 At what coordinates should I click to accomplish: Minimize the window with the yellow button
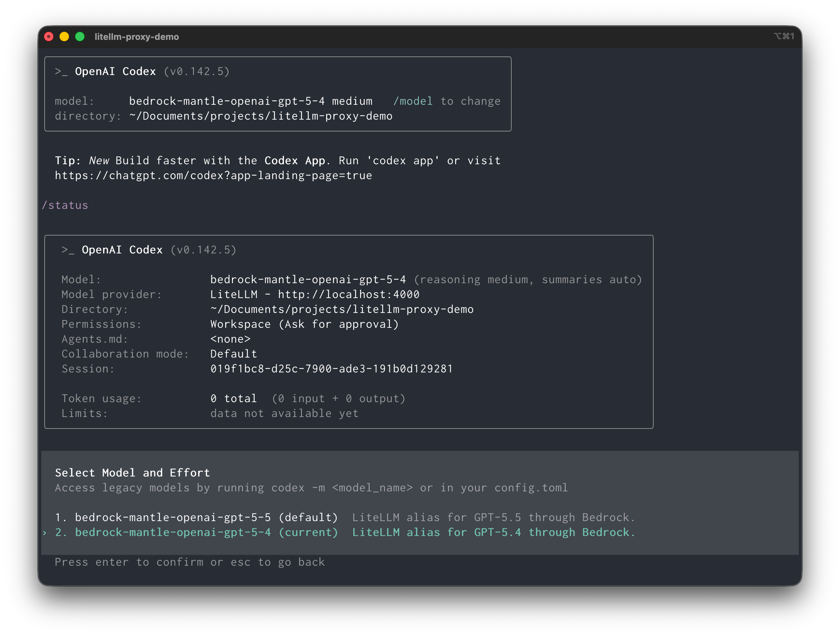coord(64,36)
